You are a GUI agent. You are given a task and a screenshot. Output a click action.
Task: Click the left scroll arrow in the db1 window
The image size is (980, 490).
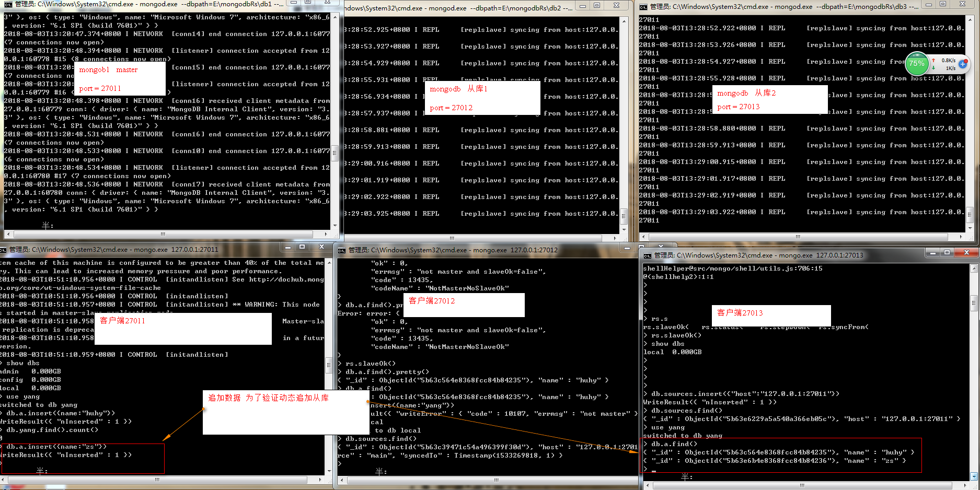coord(8,234)
